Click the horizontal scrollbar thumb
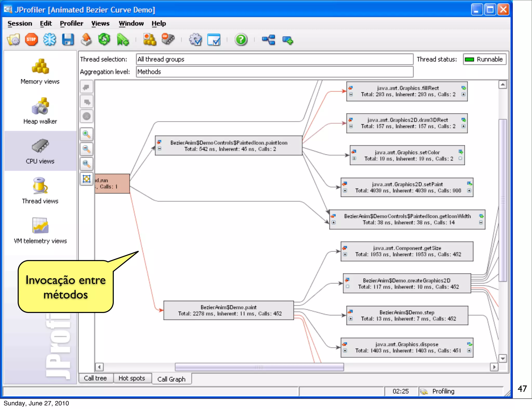Screen dimensions: 532x409 pyautogui.click(x=259, y=367)
